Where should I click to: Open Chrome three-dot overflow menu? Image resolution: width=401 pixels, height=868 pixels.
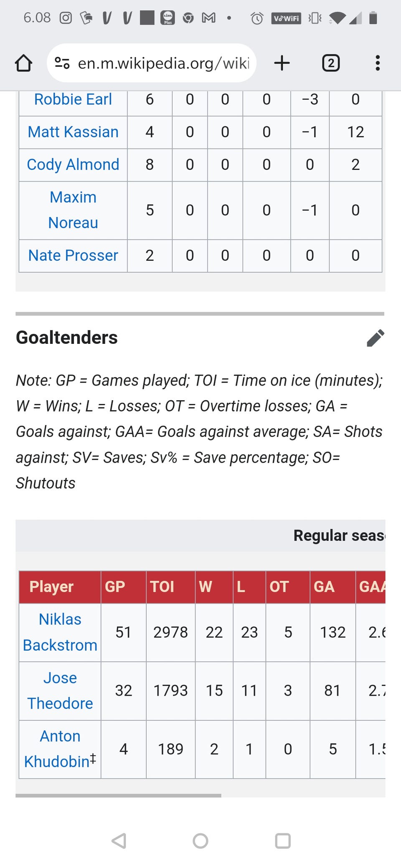(378, 63)
